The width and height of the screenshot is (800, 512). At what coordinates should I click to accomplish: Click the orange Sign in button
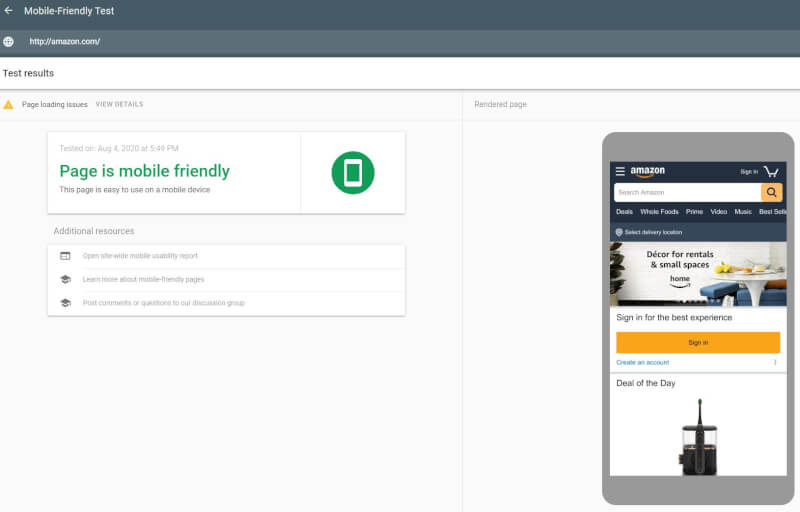tap(698, 342)
